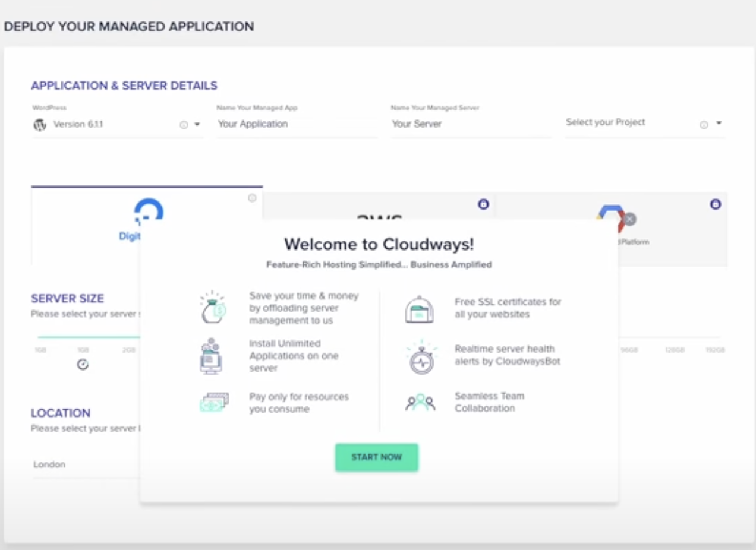Screen dimensions: 756x550
Task: Click 'APPLICATION & SERVER DETAILS' heading
Action: click(124, 86)
